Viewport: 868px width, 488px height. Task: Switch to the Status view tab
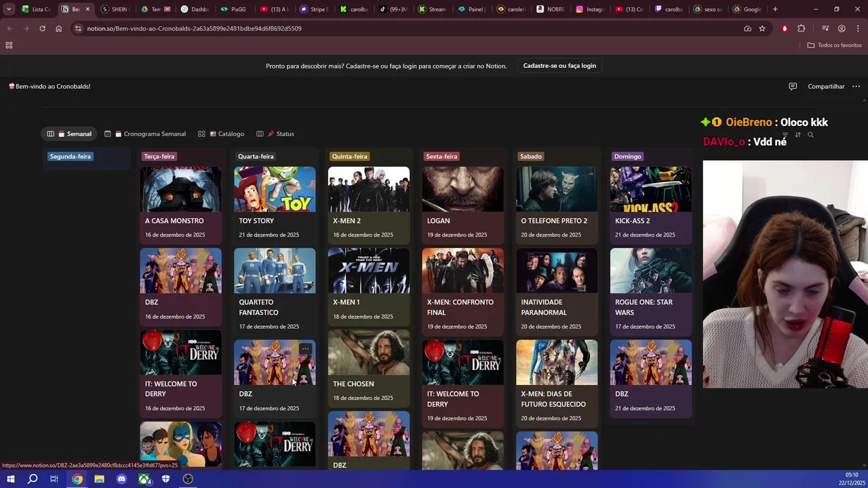coord(275,134)
